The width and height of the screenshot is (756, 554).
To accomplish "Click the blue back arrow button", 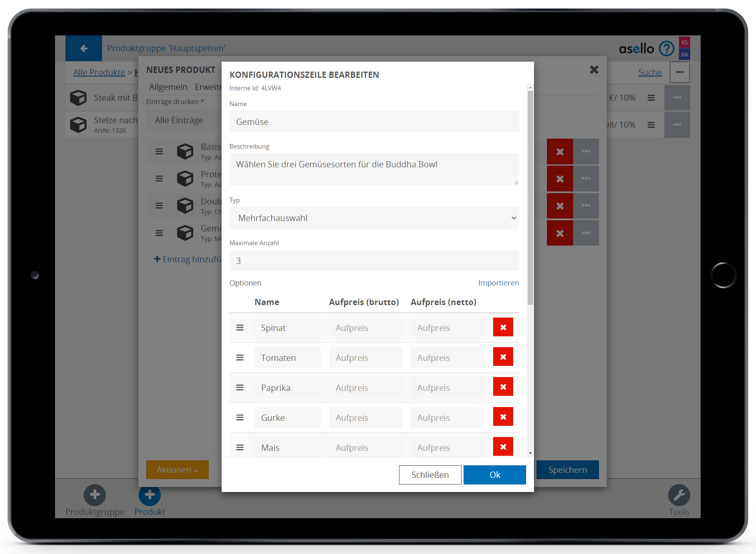I will (84, 48).
